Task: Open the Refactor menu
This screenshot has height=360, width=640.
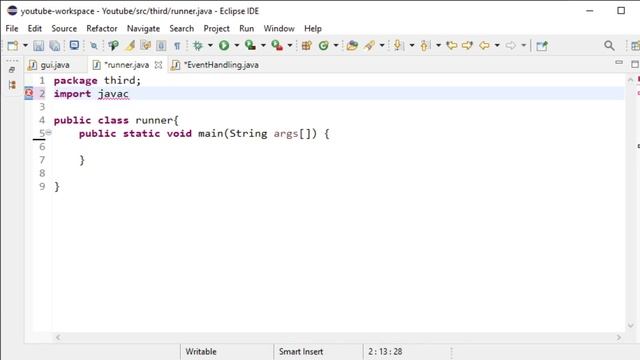Action: [x=102, y=29]
